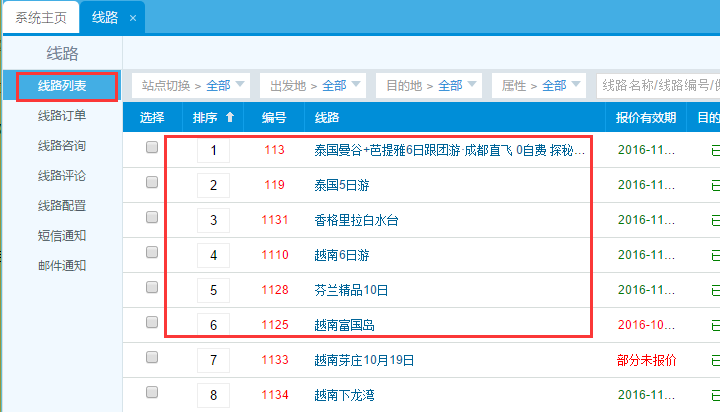
Task: Click the sort order box for row 5
Action: coord(213,290)
